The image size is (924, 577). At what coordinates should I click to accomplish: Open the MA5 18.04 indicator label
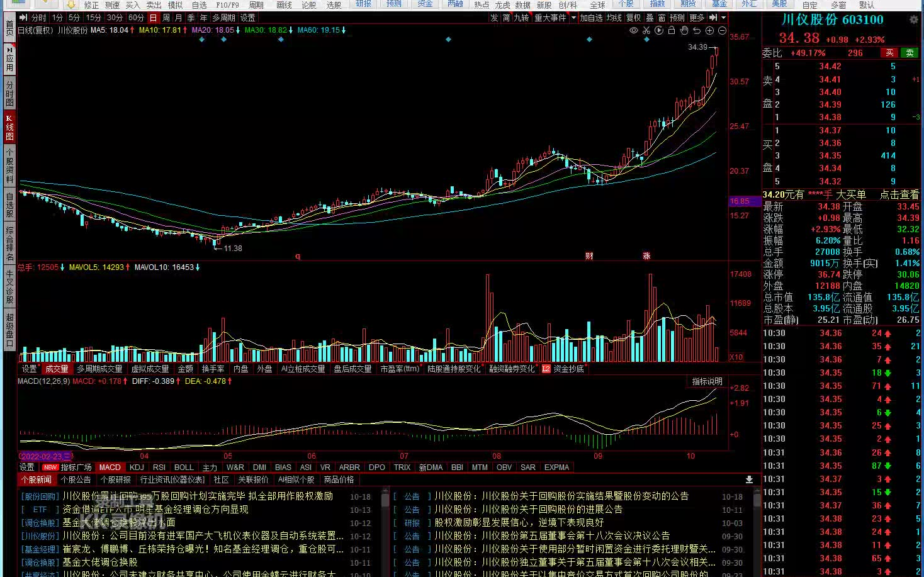(x=112, y=30)
